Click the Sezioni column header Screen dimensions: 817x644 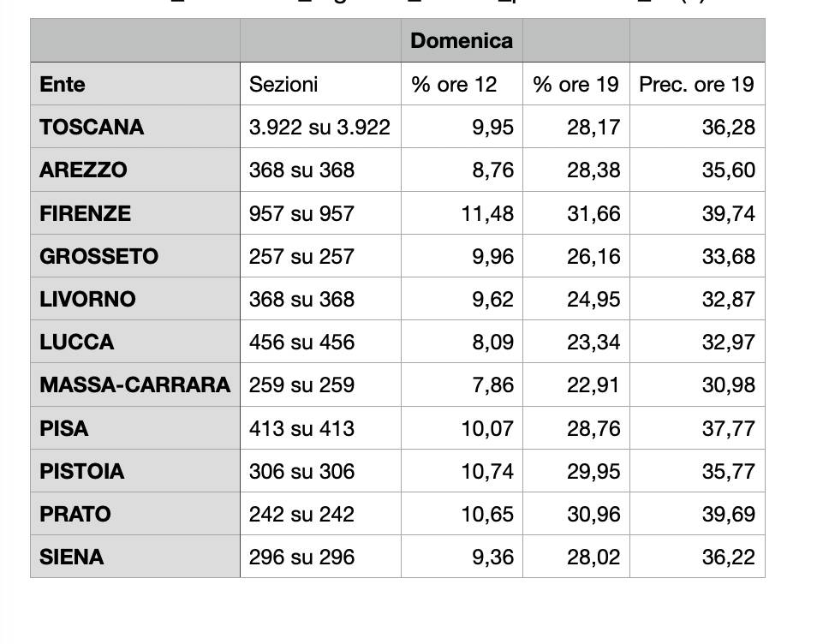pyautogui.click(x=283, y=84)
